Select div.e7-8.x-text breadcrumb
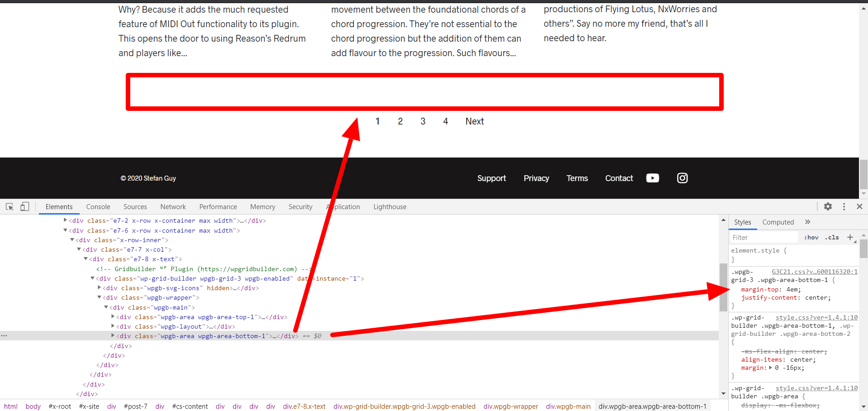 pos(304,406)
